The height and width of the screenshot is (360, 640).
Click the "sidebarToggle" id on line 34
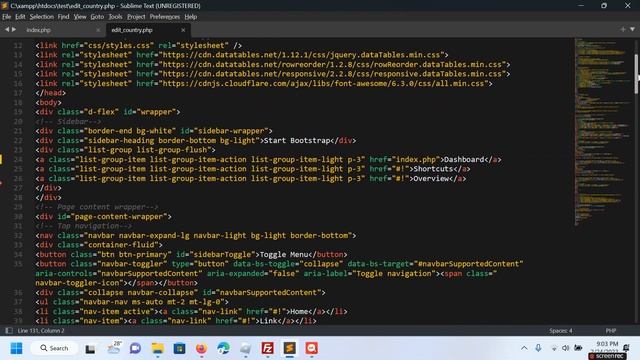(x=222, y=255)
